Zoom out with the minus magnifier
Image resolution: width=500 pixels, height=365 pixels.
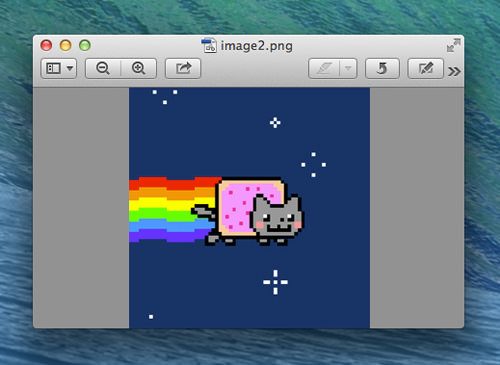point(103,68)
